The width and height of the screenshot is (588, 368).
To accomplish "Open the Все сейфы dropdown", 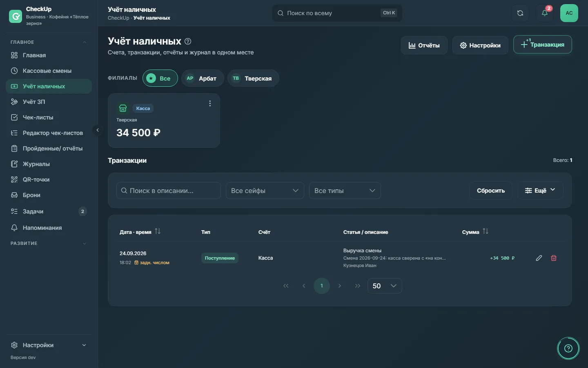I will click(265, 191).
